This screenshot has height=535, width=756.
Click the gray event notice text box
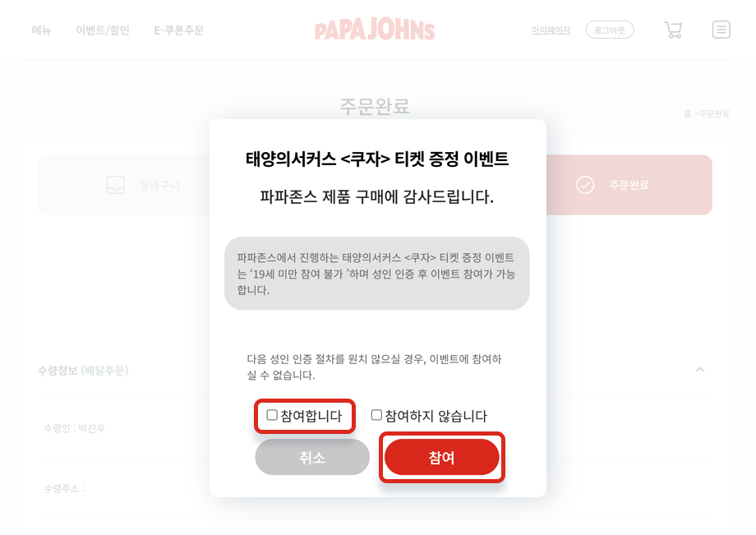pyautogui.click(x=376, y=274)
